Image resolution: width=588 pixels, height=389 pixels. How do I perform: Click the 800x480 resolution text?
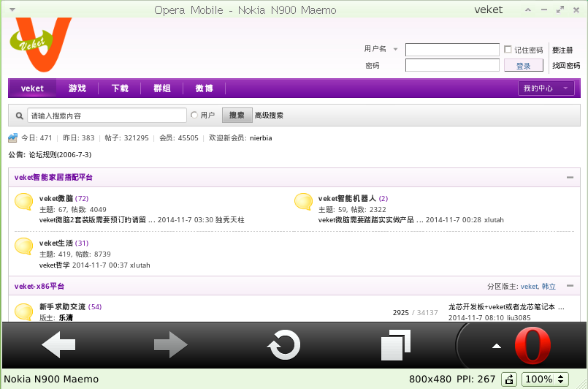(x=429, y=379)
